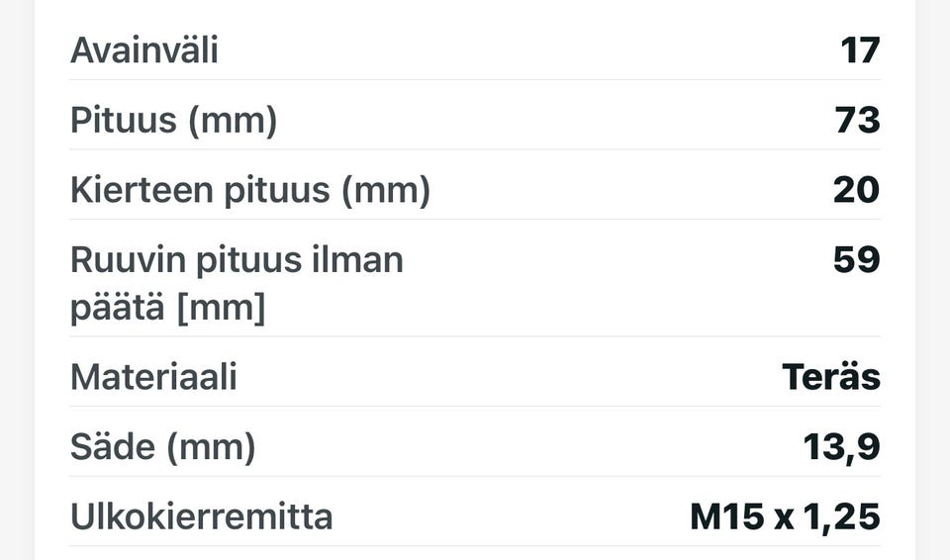Click the word pituus in Kierteen pituus
Viewport: 950px width, 560px height.
pyautogui.click(x=277, y=190)
